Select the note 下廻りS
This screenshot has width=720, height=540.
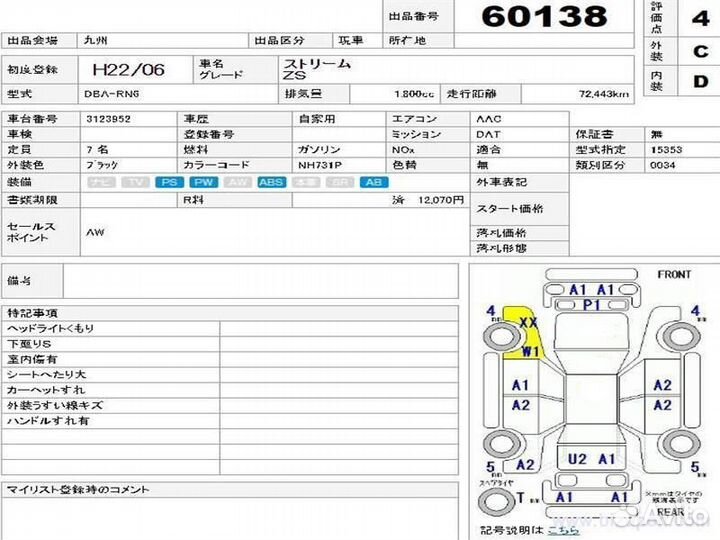pos(29,344)
